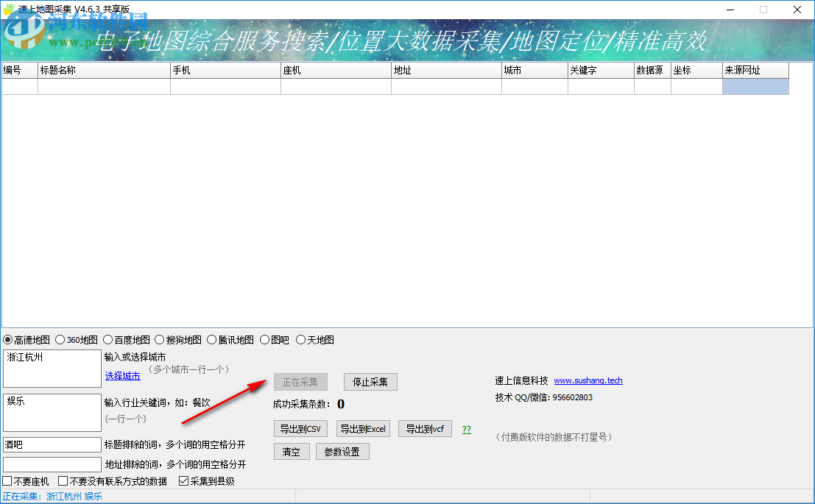The width and height of the screenshot is (815, 504).
Task: Click the app logo in the title bar
Action: coord(10,10)
